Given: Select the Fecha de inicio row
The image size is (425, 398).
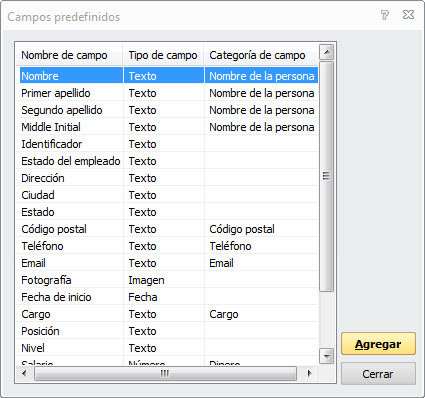Looking at the screenshot, I should pyautogui.click(x=167, y=297).
